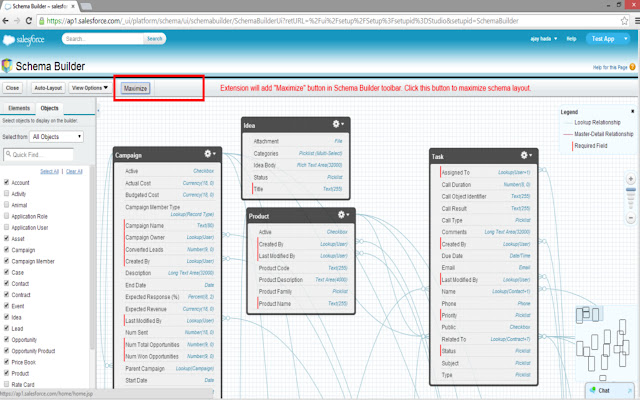The image size is (640, 400).
Task: Focus the Quick Find input
Action: click(x=39, y=155)
